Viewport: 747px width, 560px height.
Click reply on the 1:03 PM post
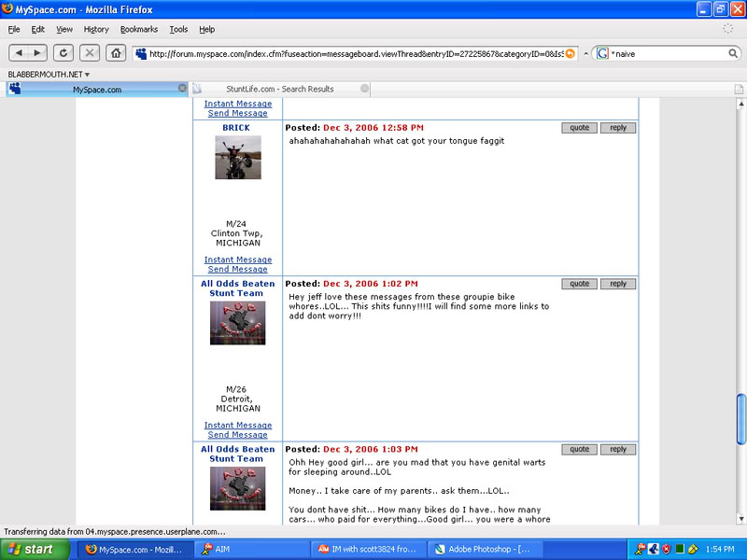[x=618, y=449]
